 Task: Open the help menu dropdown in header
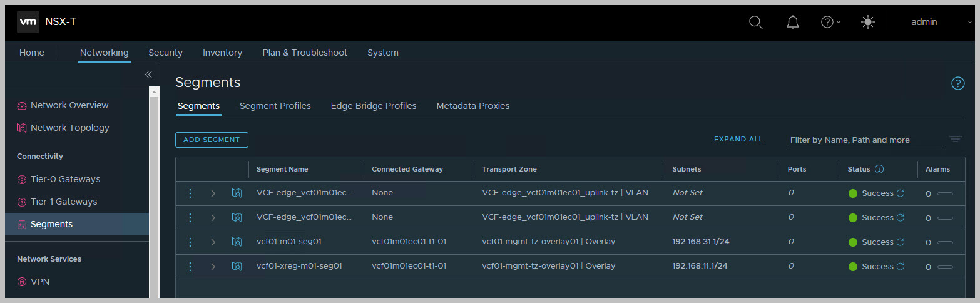point(830,22)
